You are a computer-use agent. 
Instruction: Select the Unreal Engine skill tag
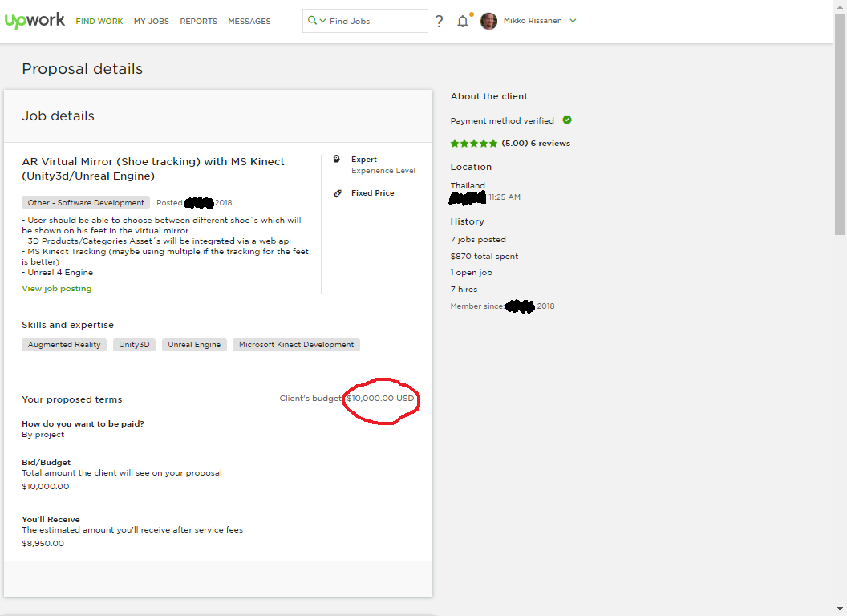click(x=194, y=345)
